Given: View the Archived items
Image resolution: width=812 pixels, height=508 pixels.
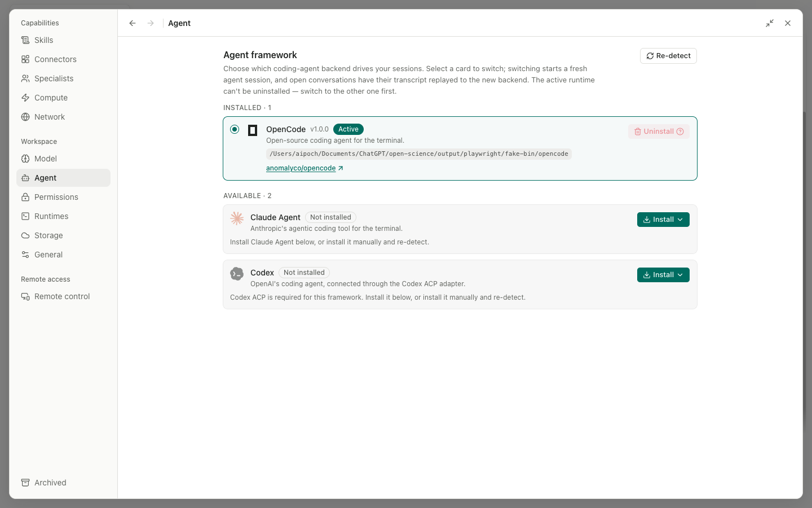Looking at the screenshot, I should tap(63, 483).
